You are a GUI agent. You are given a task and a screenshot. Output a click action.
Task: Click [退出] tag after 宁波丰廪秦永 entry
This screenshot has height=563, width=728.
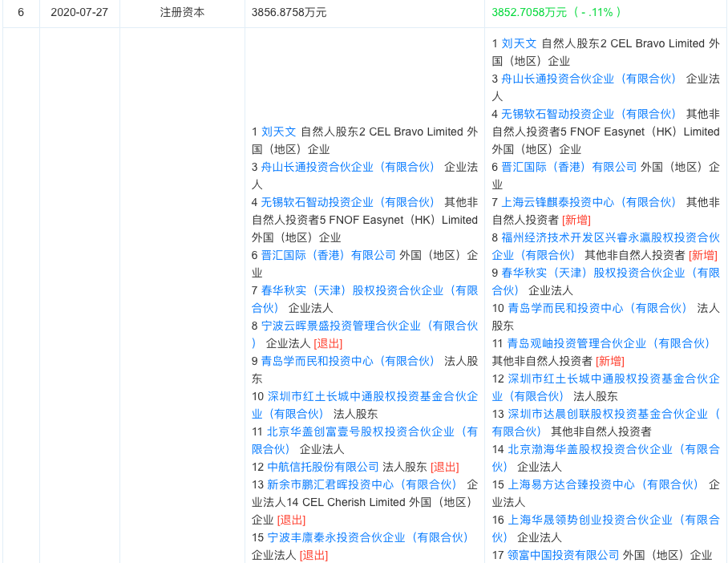click(x=313, y=556)
